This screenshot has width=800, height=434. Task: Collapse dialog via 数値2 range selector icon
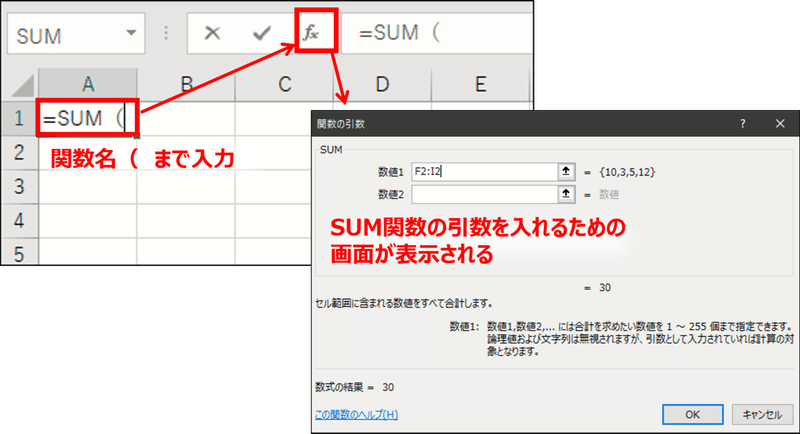coord(566,194)
